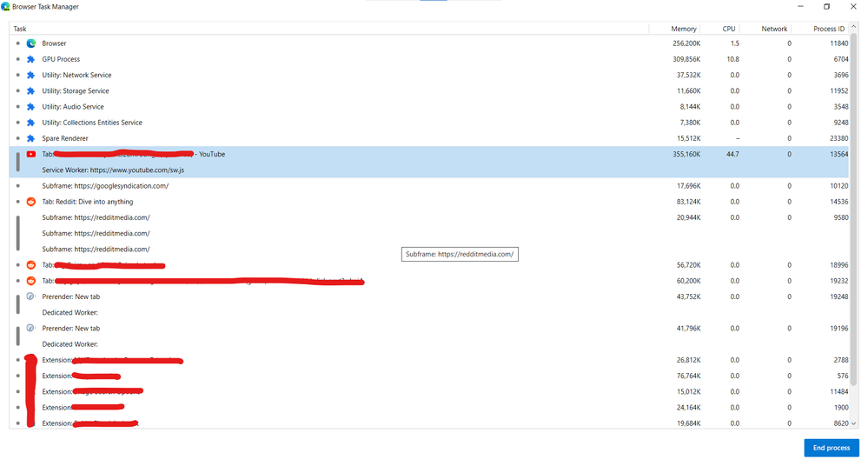Select Extension row with process ID 1900

pyautogui.click(x=429, y=407)
